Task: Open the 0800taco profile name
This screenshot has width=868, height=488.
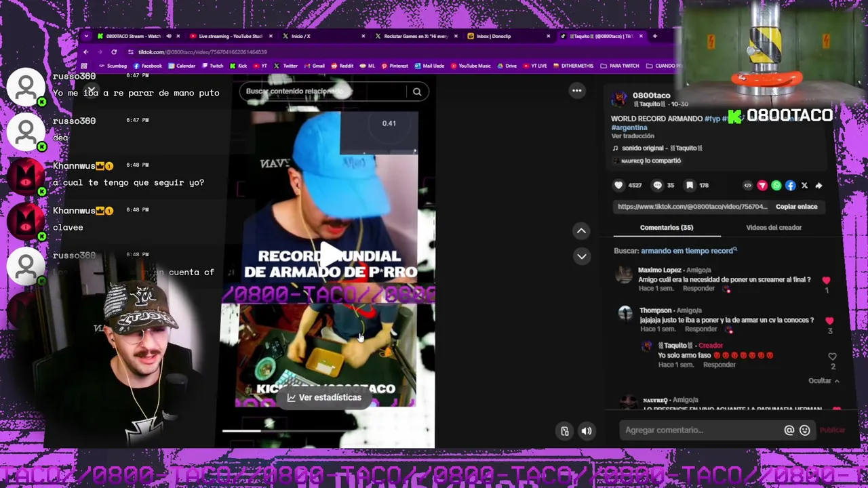Action: 651,96
